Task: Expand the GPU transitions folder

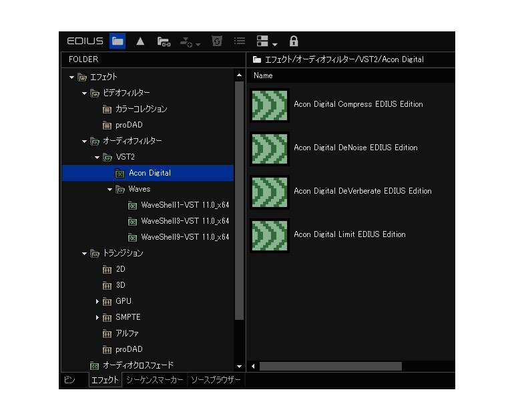Action: pos(97,301)
